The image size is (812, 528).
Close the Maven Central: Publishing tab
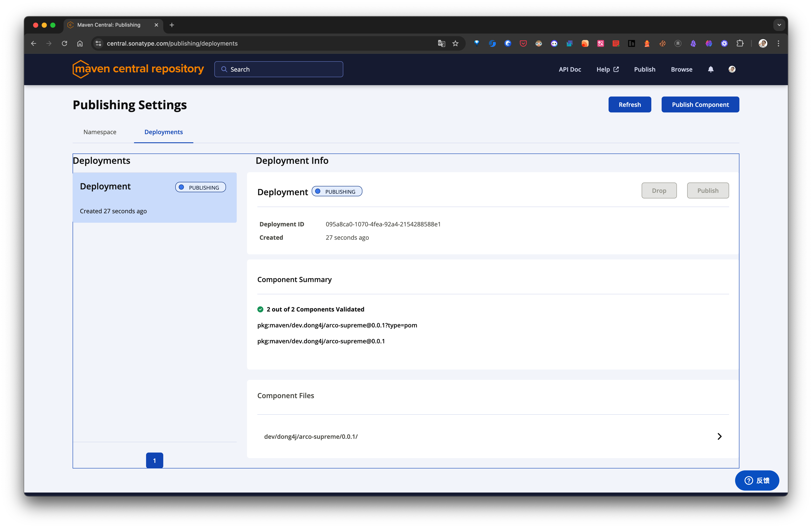coord(156,25)
